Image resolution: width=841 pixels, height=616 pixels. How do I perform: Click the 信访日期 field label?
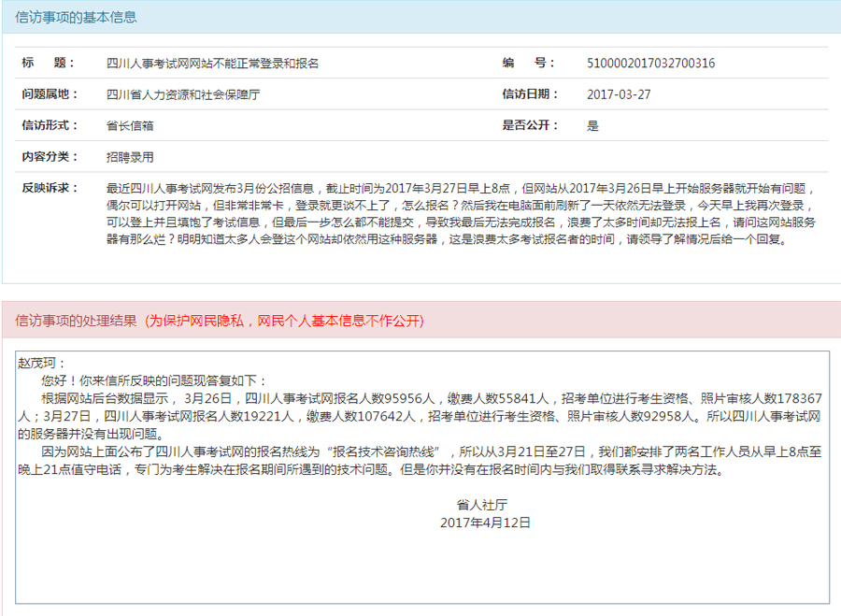pyautogui.click(x=530, y=94)
